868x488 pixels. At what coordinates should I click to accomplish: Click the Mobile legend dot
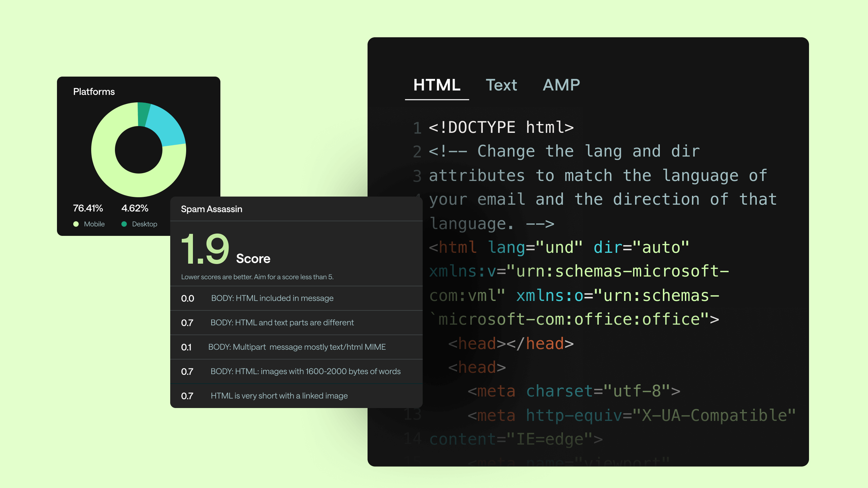pyautogui.click(x=76, y=224)
